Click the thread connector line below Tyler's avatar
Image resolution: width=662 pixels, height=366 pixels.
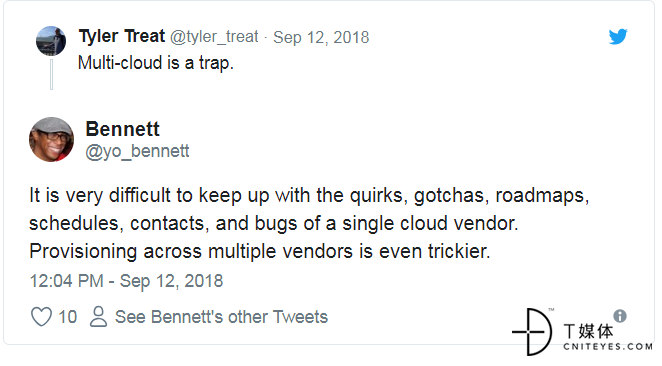[x=52, y=74]
